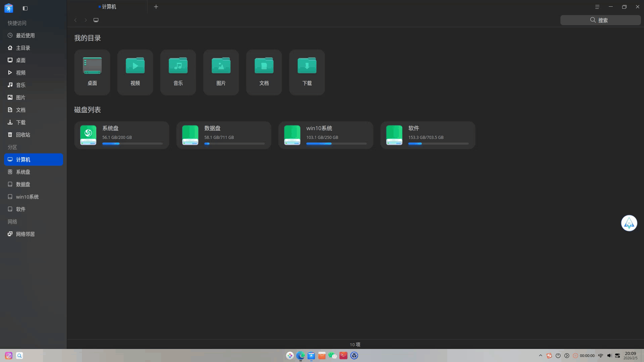
Task: Open 系统盘 from the sidebar partitions
Action: (x=33, y=172)
